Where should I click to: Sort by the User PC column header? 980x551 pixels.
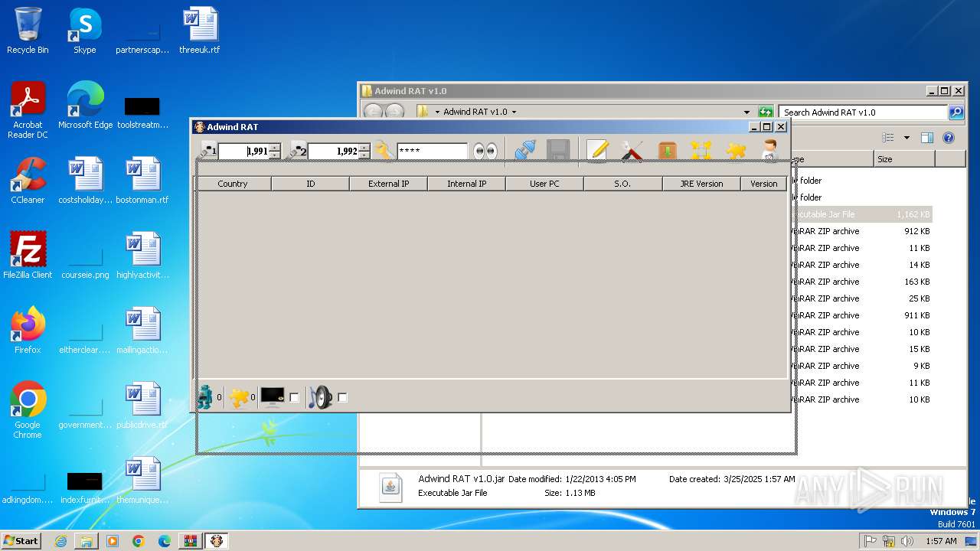544,184
